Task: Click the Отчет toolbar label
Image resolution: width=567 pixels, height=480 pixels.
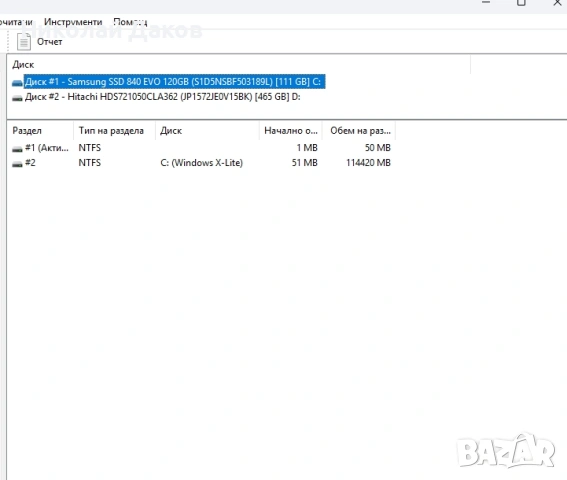Action: pyautogui.click(x=50, y=42)
